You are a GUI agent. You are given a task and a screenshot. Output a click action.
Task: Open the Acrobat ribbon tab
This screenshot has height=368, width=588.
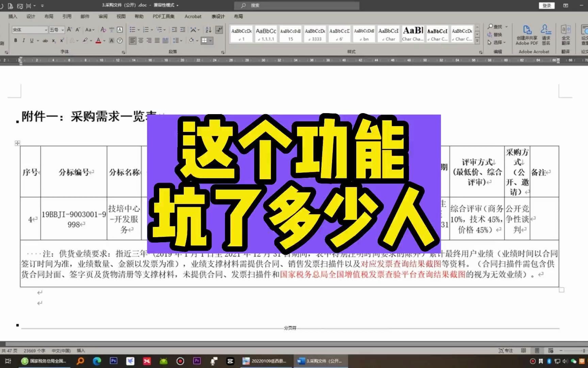coord(193,16)
